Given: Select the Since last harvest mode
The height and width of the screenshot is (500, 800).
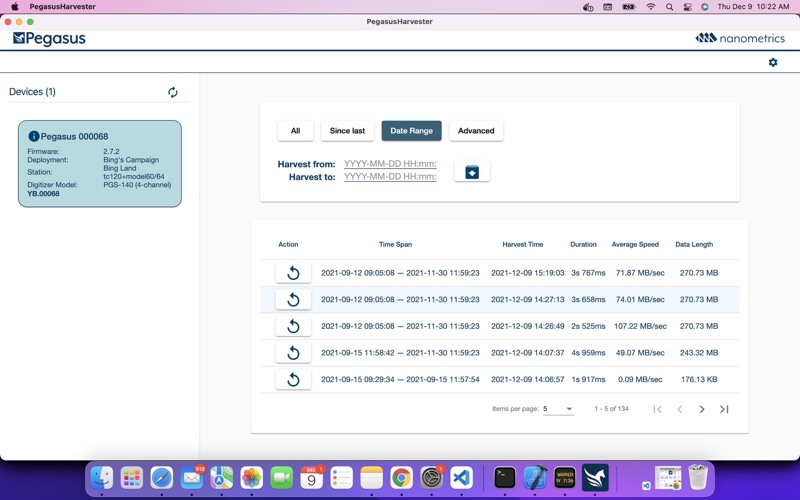Looking at the screenshot, I should point(347,131).
